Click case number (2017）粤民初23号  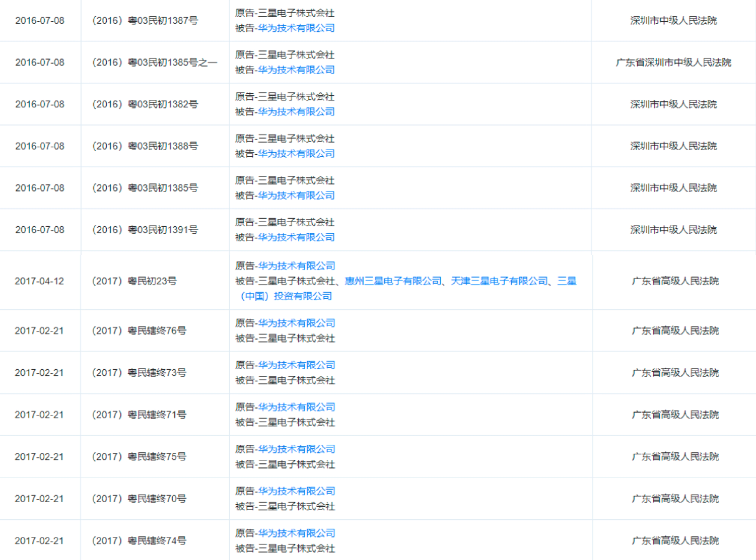pyautogui.click(x=134, y=281)
